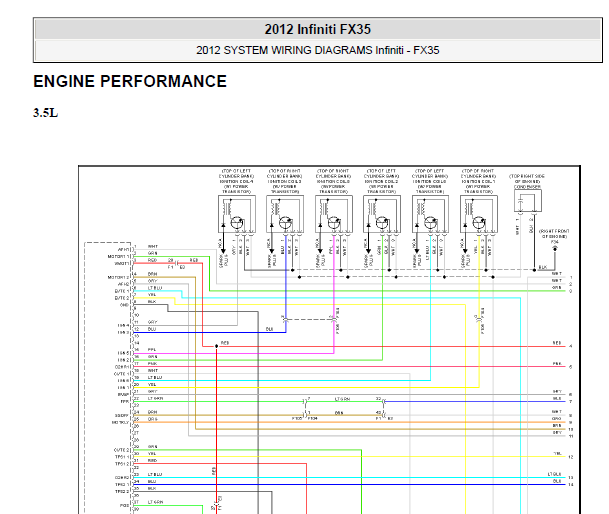Viewport: 609px width, 514px height.
Task: Click the TPS1 1 terminal label
Action: (122, 457)
